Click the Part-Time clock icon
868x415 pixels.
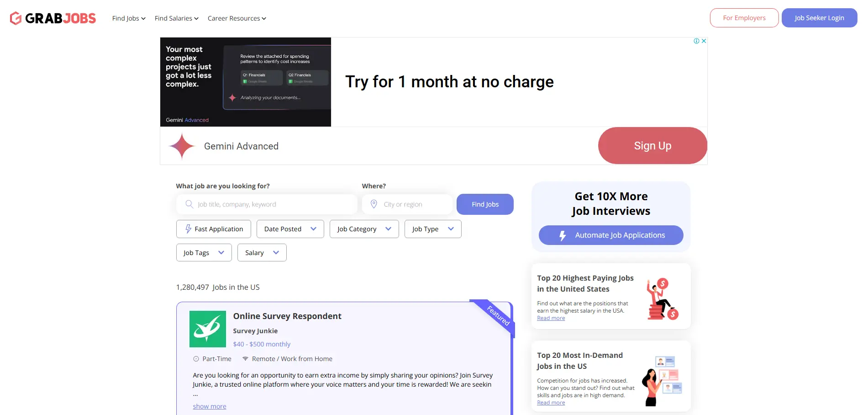point(196,359)
